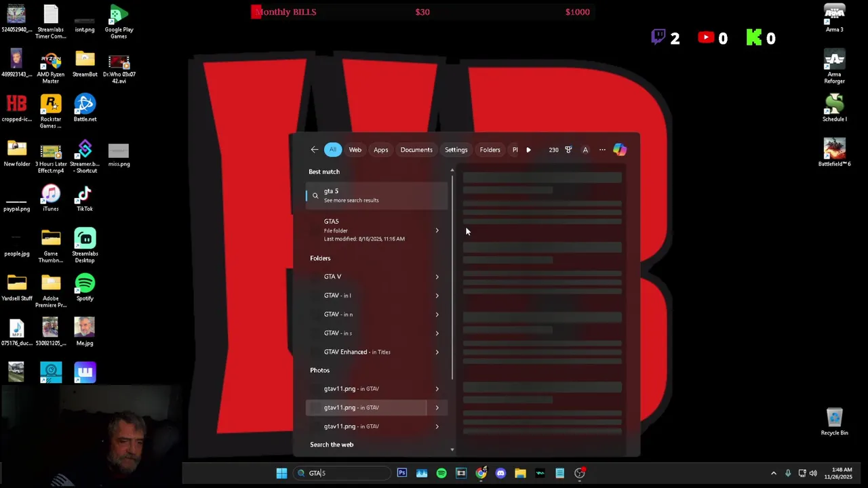The height and width of the screenshot is (488, 868).
Task: Open the Photos app taskbar icon
Action: [422, 473]
